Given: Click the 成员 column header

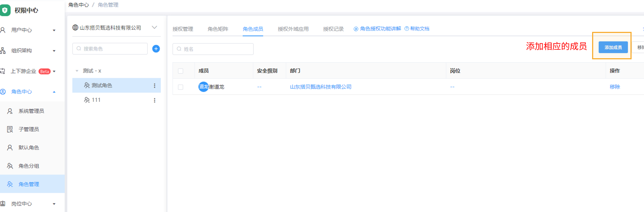Looking at the screenshot, I should (x=204, y=71).
